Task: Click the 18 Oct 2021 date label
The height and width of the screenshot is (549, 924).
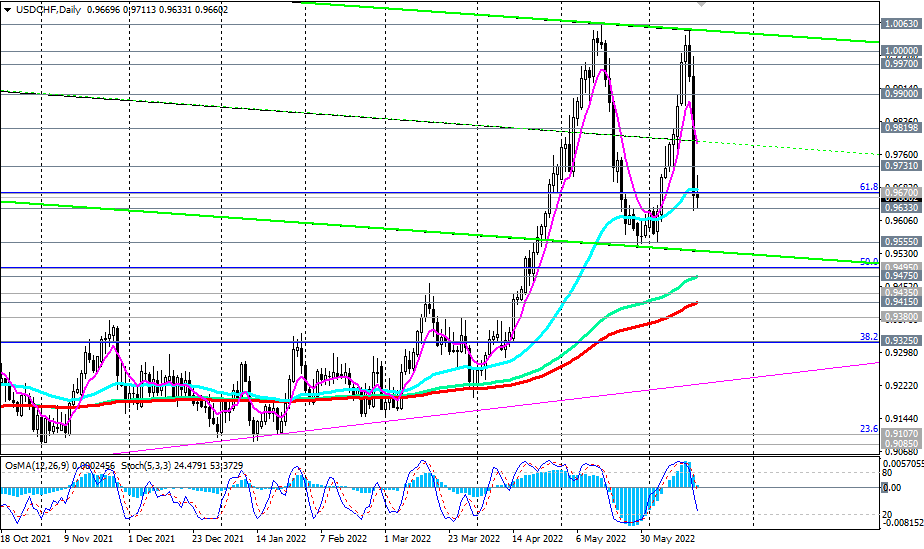Action: click(x=26, y=539)
